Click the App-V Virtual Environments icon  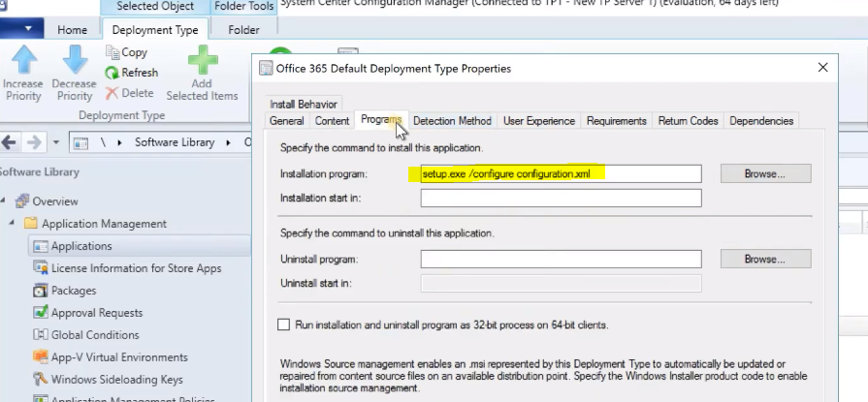41,357
